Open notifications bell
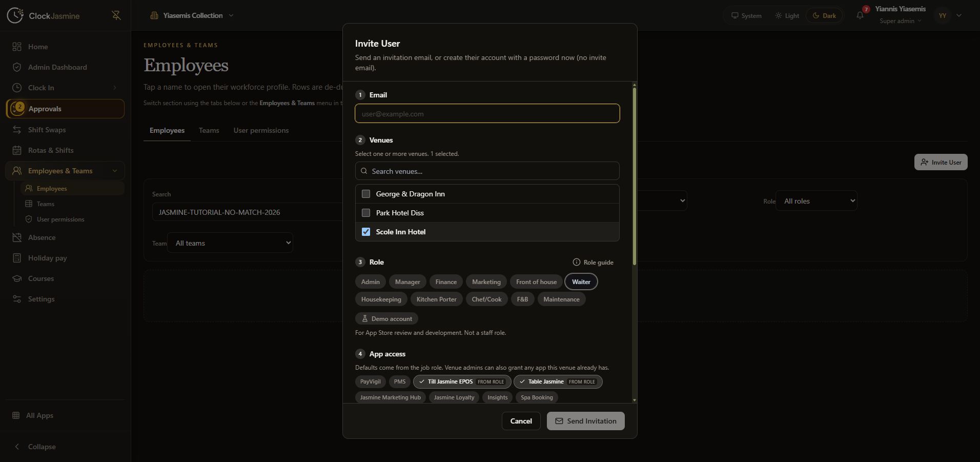Image resolution: width=980 pixels, height=462 pixels. (860, 15)
